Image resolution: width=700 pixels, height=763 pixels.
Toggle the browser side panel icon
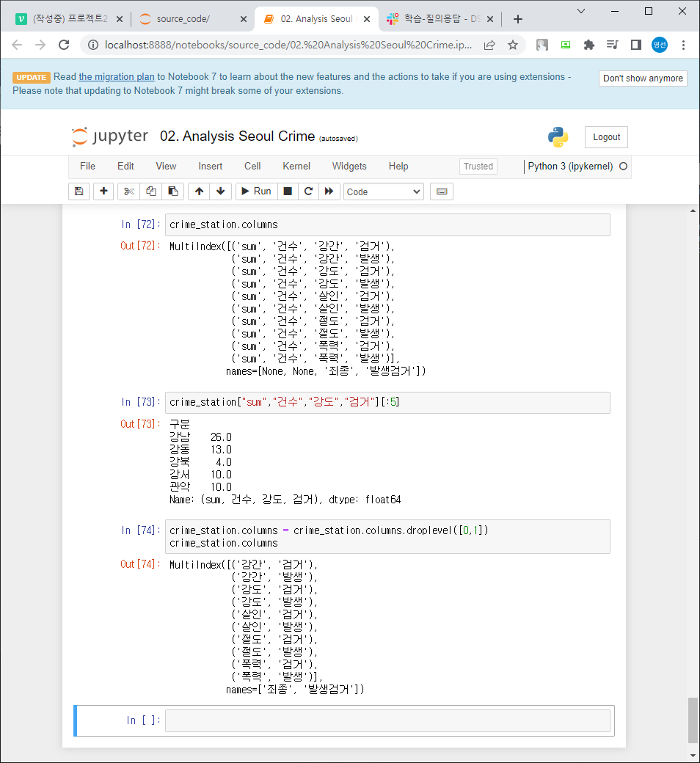click(635, 45)
